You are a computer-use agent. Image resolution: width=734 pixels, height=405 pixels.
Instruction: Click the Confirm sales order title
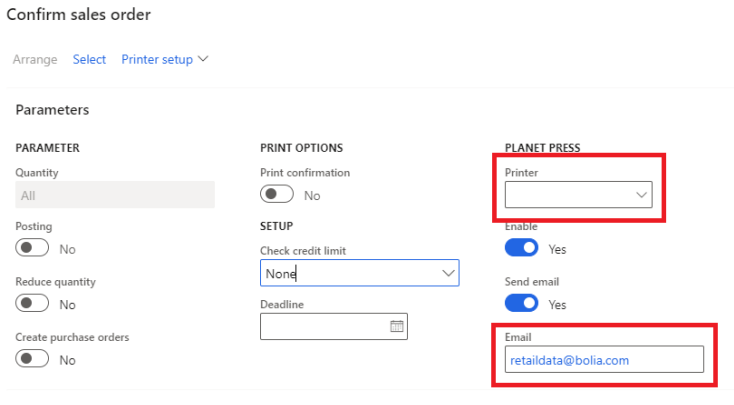coord(79,16)
